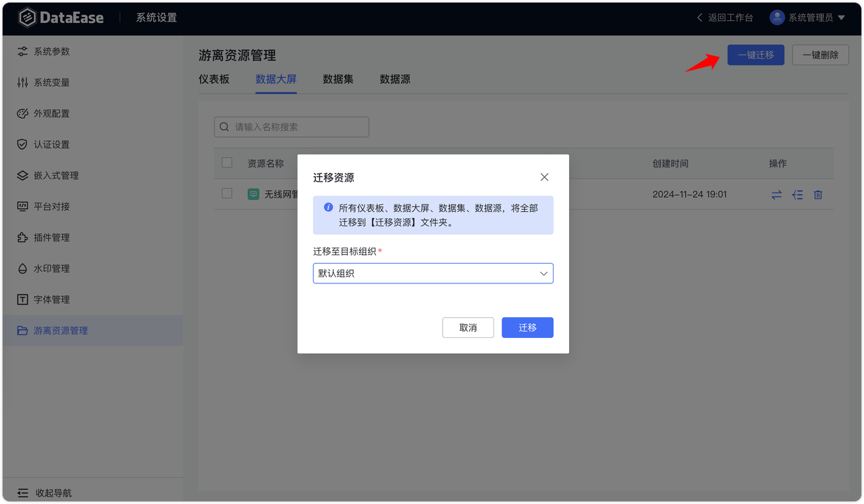Click the 一键删除 button
864x504 pixels.
tap(820, 55)
